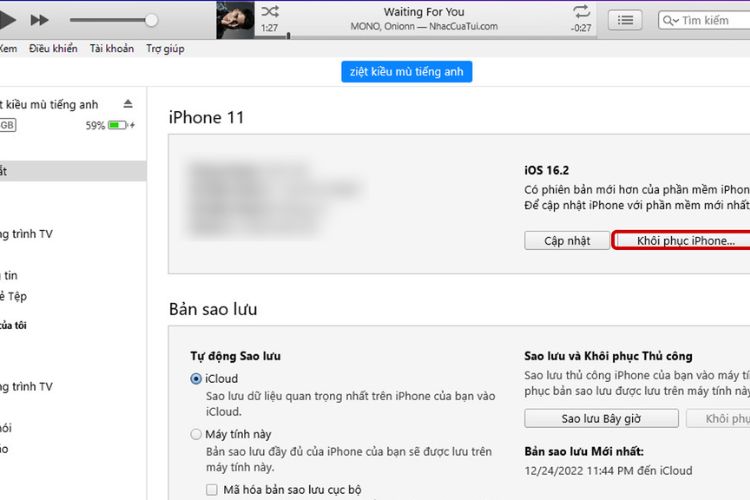This screenshot has width=750, height=500.
Task: Toggle the repeat icon in player
Action: tap(581, 11)
